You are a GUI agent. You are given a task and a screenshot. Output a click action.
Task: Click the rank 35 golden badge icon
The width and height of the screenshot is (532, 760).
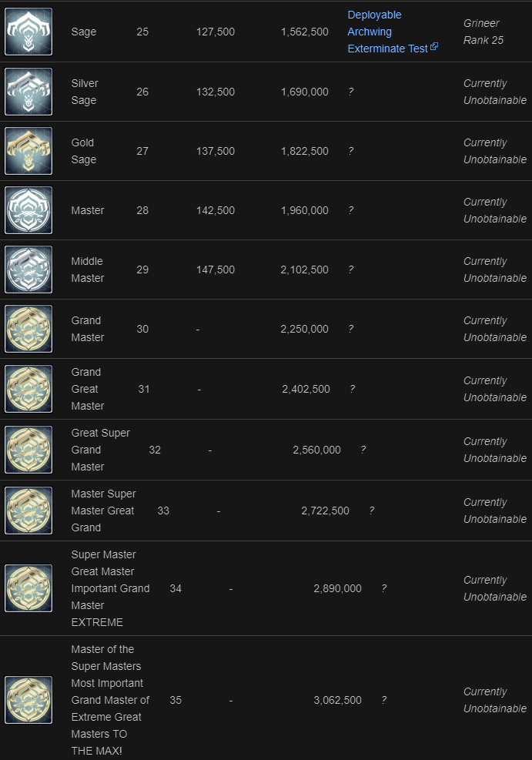tap(28, 700)
